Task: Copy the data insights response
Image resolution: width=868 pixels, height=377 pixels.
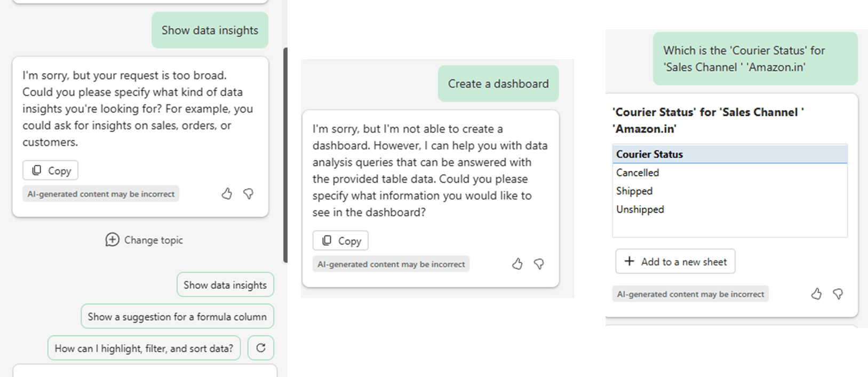Action: click(x=51, y=170)
